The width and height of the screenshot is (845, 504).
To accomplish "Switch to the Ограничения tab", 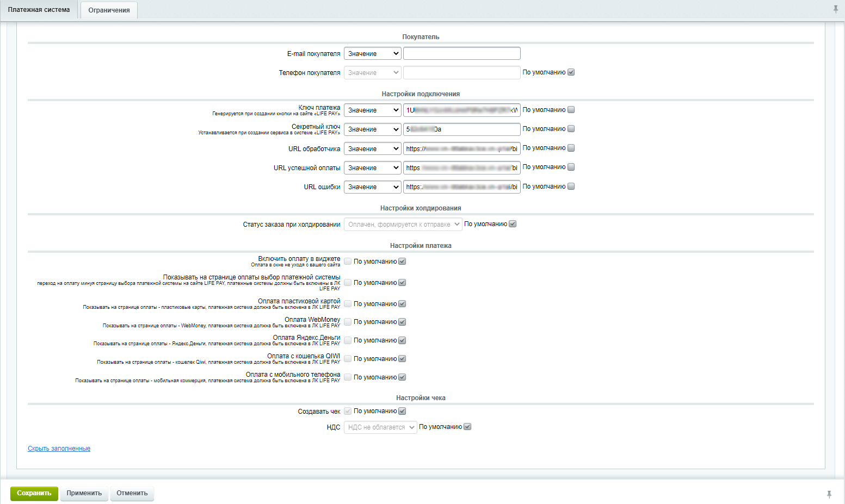I will click(x=109, y=10).
